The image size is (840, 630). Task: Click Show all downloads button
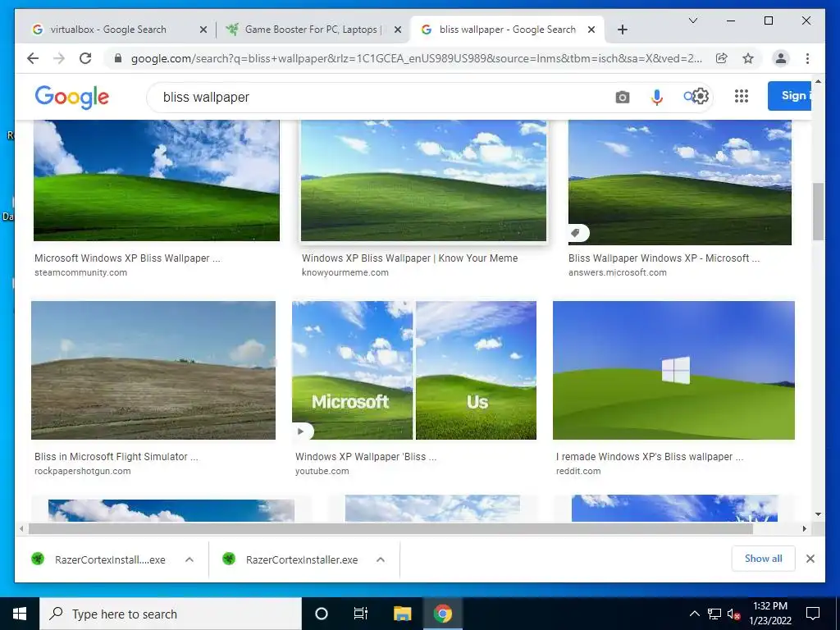(x=764, y=559)
